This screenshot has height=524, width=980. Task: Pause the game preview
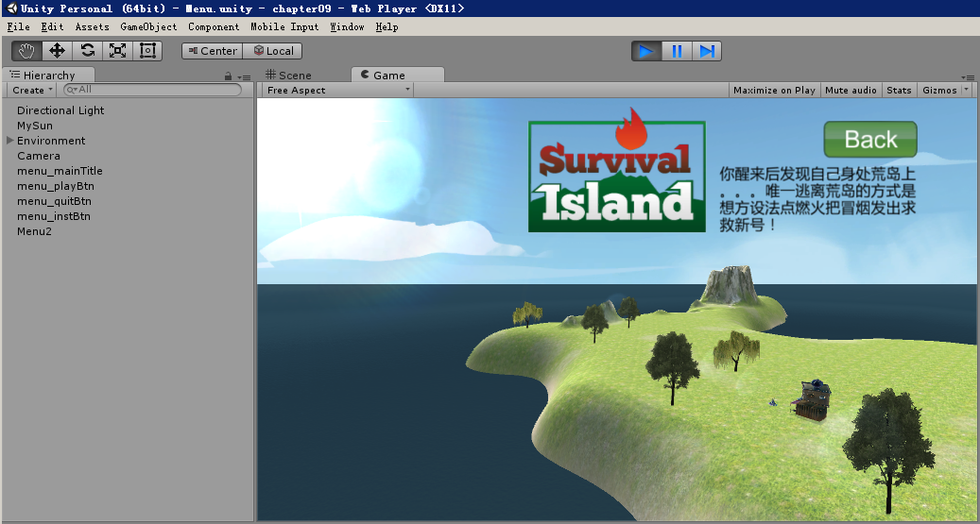click(x=677, y=51)
